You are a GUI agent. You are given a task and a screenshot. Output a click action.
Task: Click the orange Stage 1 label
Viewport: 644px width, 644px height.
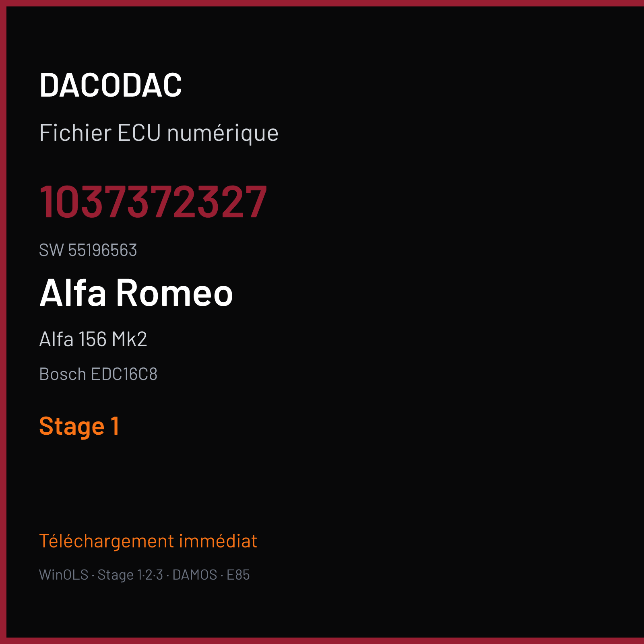pyautogui.click(x=79, y=427)
